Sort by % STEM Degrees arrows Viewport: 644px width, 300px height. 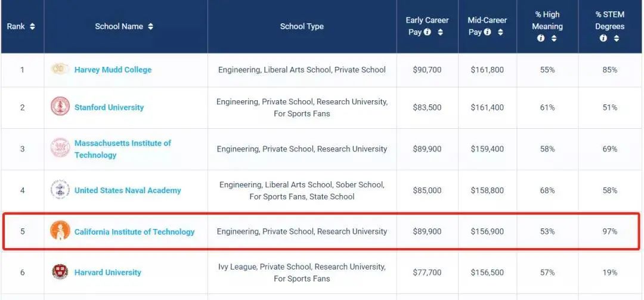point(616,38)
